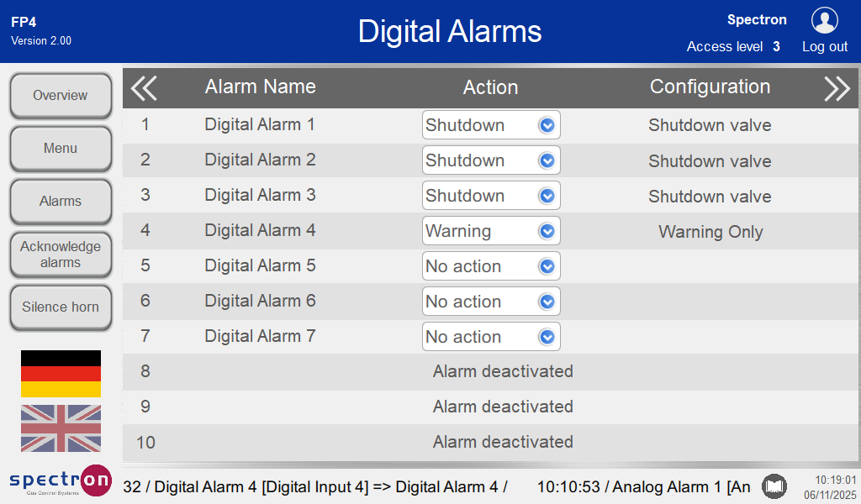Go to previous alarms page using double-left arrows
Viewport: 861px width, 504px height.
tap(144, 87)
